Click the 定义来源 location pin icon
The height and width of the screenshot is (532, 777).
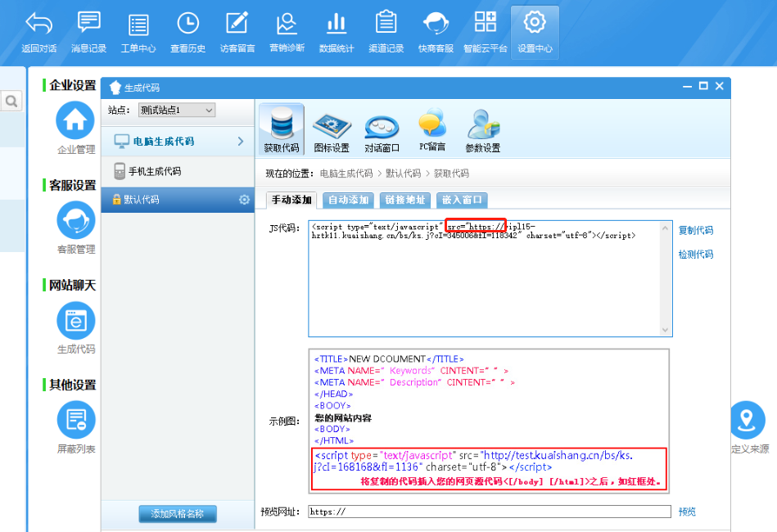tap(747, 420)
